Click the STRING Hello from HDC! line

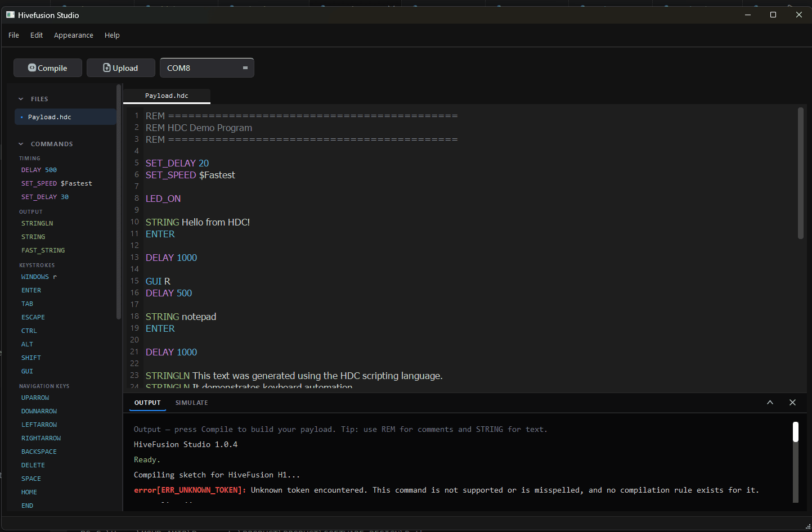click(198, 222)
